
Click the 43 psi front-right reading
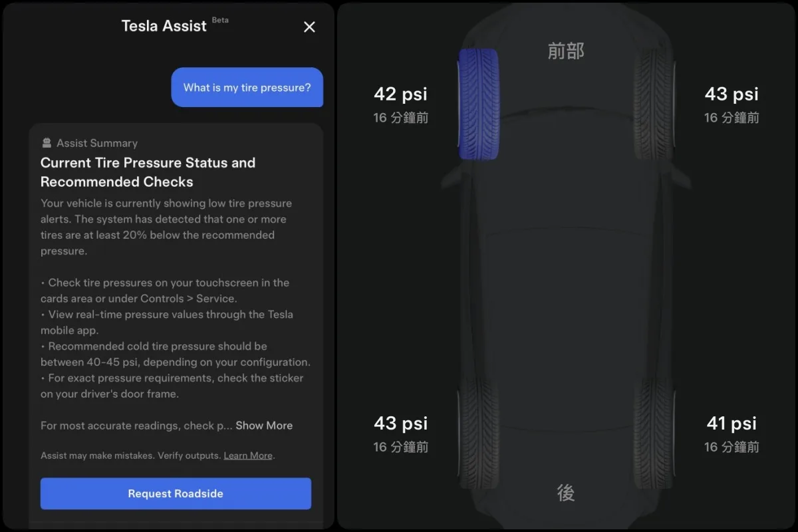point(731,94)
